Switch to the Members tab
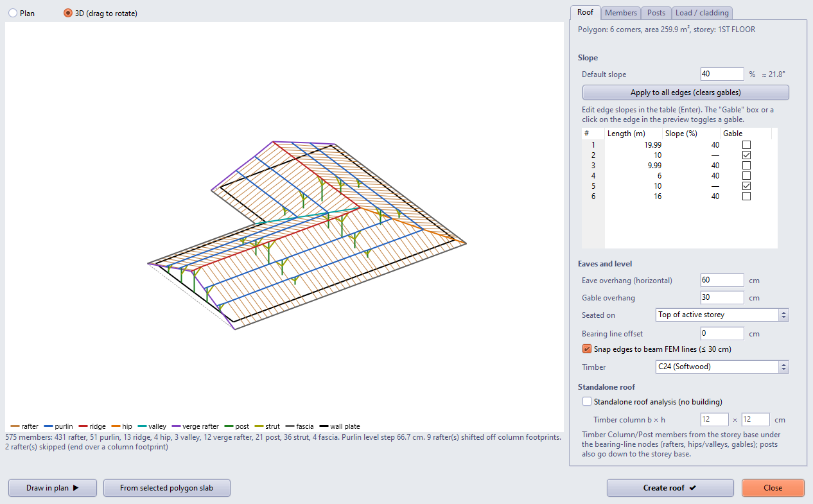 (621, 13)
